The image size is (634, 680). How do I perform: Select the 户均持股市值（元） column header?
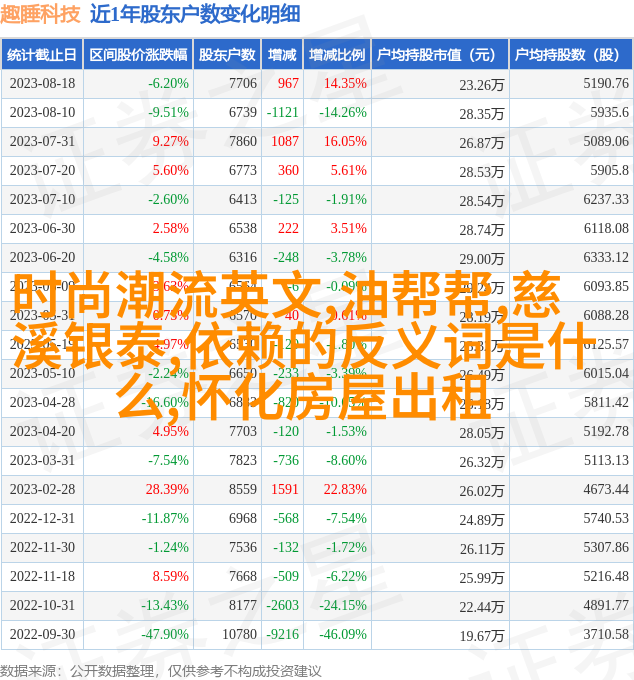pyautogui.click(x=439, y=55)
